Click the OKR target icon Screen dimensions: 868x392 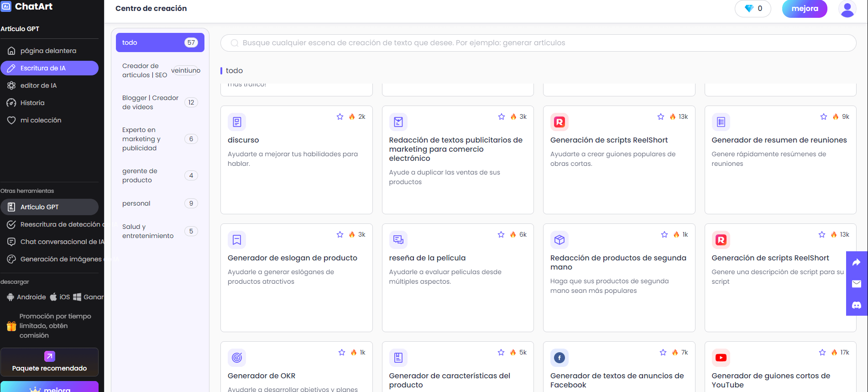pyautogui.click(x=237, y=358)
